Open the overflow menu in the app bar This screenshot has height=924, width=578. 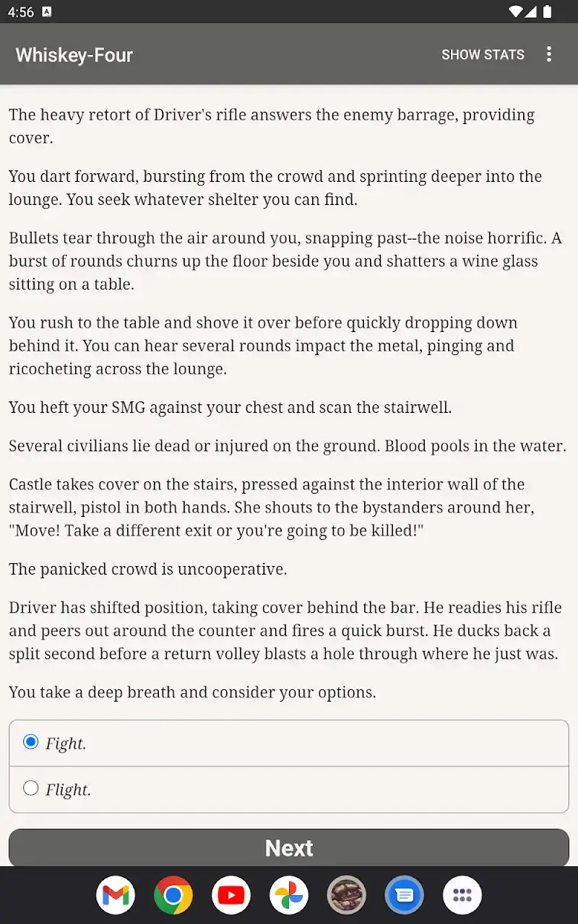549,54
